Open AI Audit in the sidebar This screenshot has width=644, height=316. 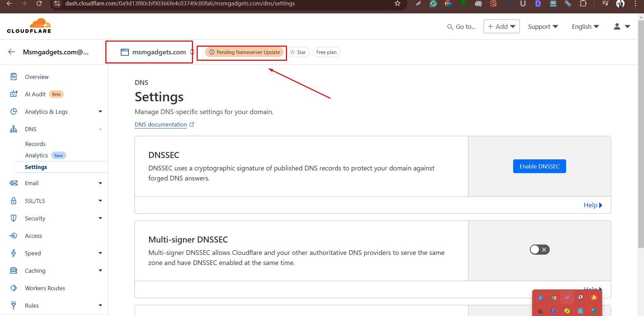pos(35,94)
